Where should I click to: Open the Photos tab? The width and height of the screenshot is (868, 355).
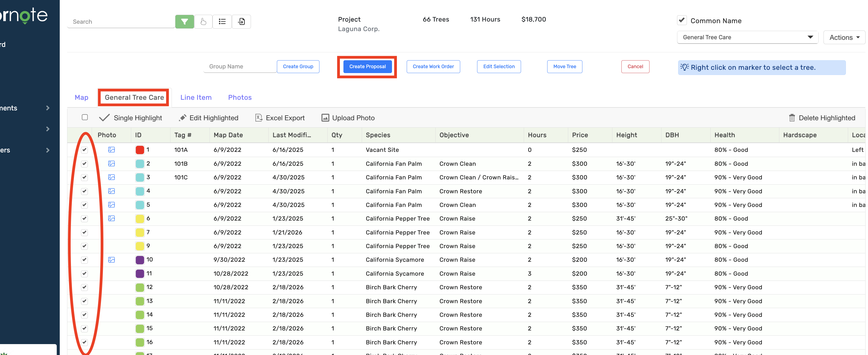pos(240,97)
